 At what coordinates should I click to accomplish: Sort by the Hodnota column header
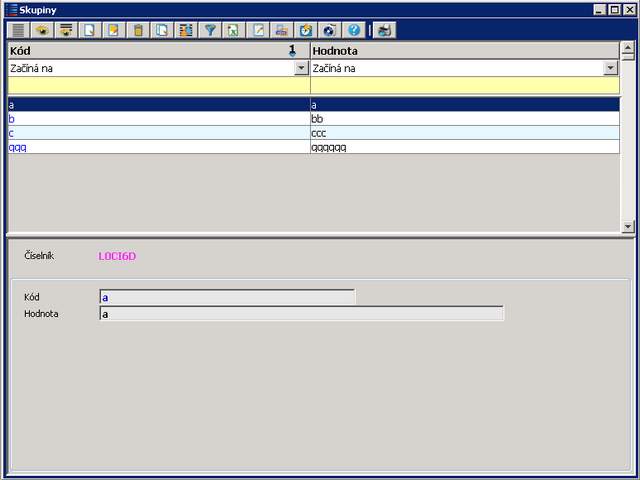(460, 50)
